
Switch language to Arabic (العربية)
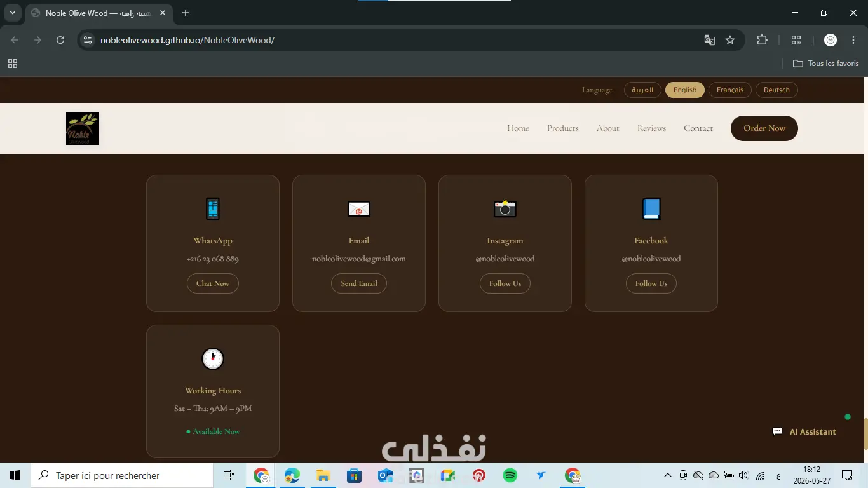642,90
